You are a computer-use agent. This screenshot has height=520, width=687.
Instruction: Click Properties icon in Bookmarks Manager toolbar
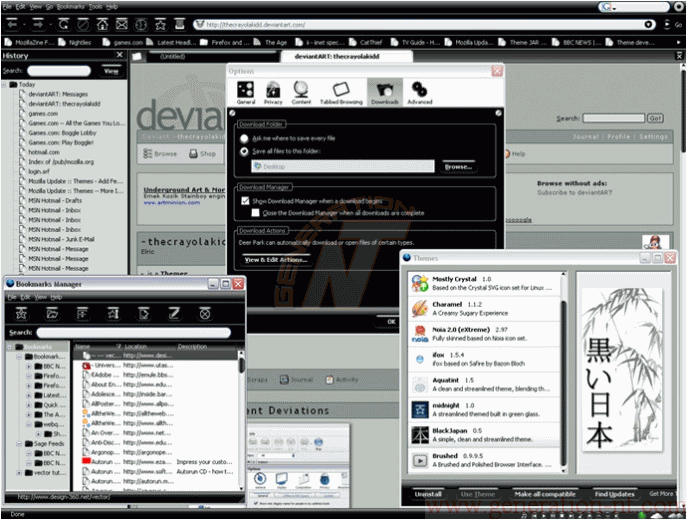[x=144, y=314]
